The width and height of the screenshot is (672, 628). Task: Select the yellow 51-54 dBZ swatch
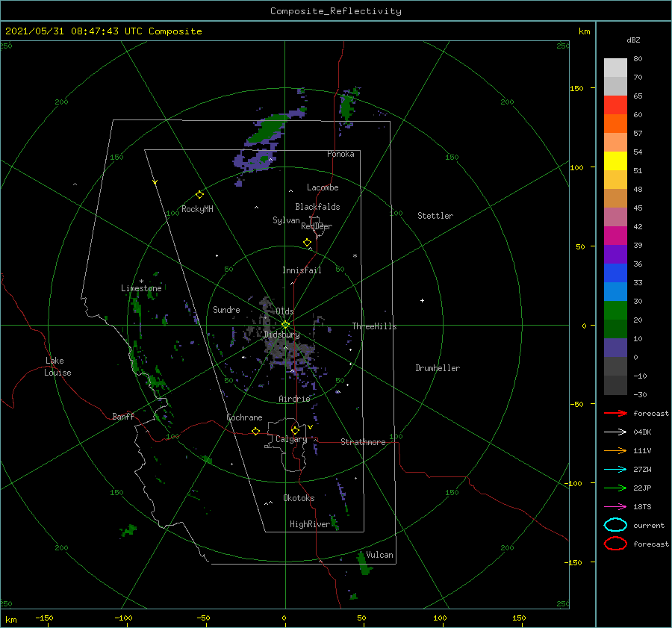615,161
